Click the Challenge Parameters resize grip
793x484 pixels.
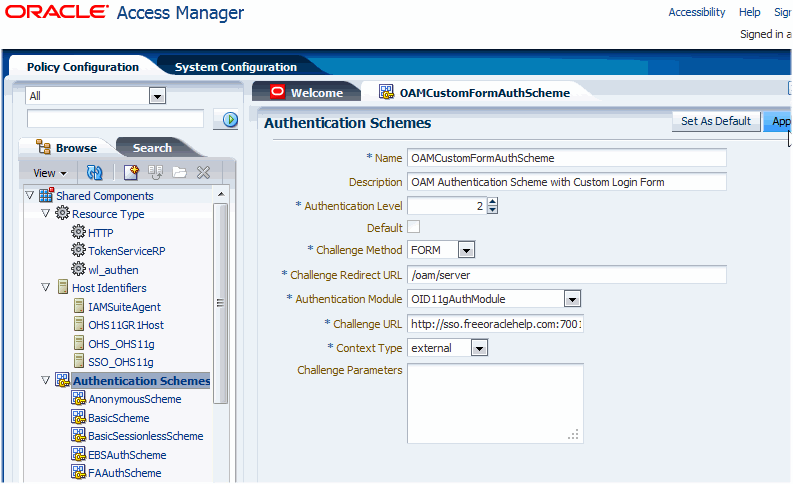click(574, 434)
